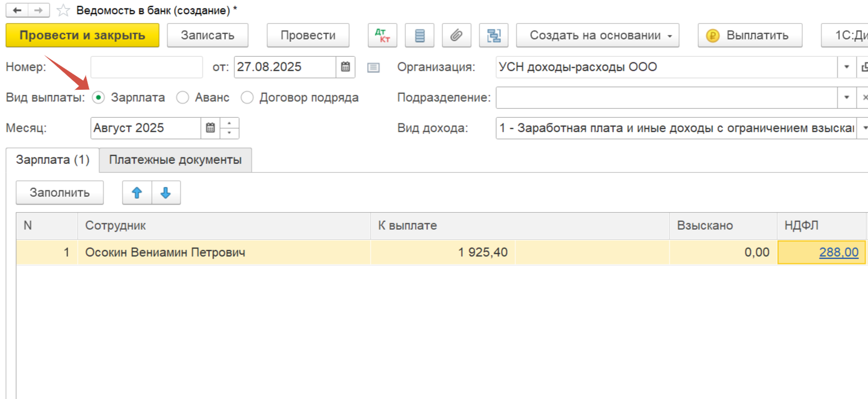Image resolution: width=868 pixels, height=399 pixels.
Task: Show Дт/Кт accounting entries
Action: pyautogui.click(x=382, y=35)
